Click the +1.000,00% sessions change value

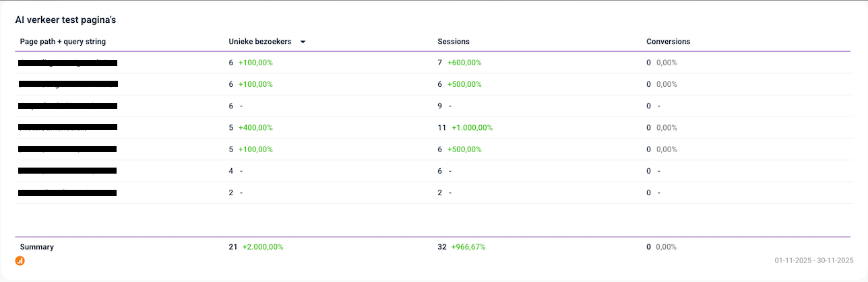pyautogui.click(x=472, y=127)
